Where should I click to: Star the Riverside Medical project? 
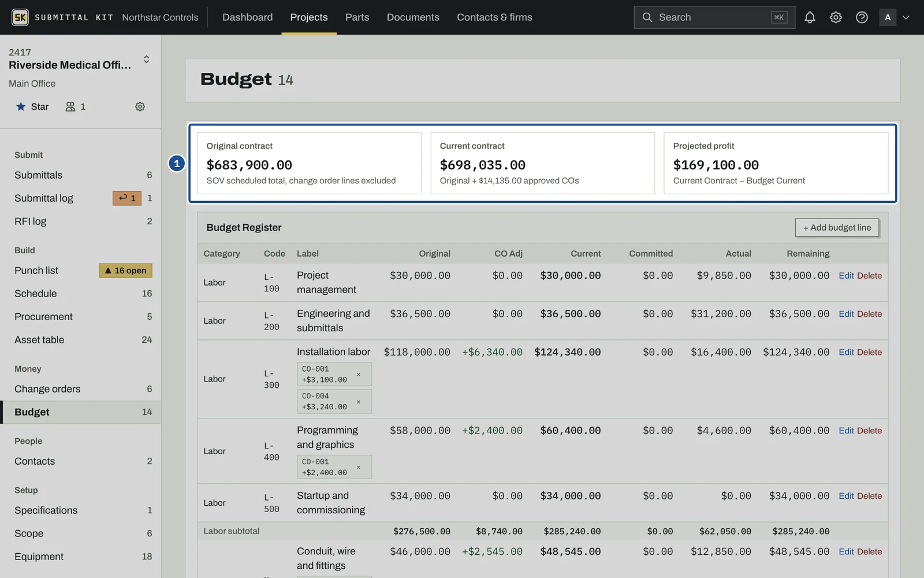point(32,106)
